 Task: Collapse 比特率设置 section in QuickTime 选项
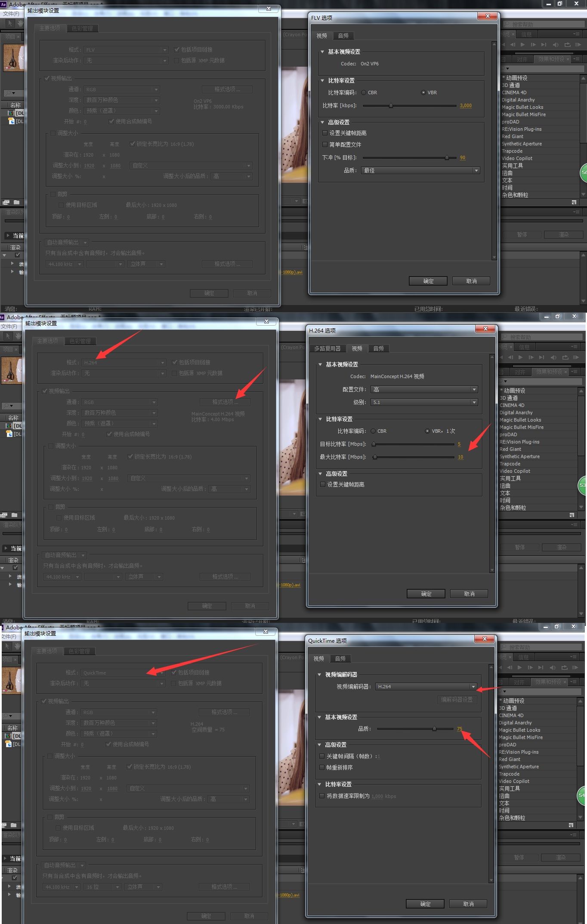319,784
